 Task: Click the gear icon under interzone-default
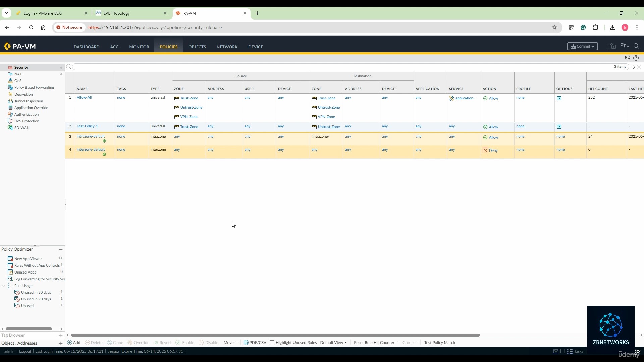point(104,154)
